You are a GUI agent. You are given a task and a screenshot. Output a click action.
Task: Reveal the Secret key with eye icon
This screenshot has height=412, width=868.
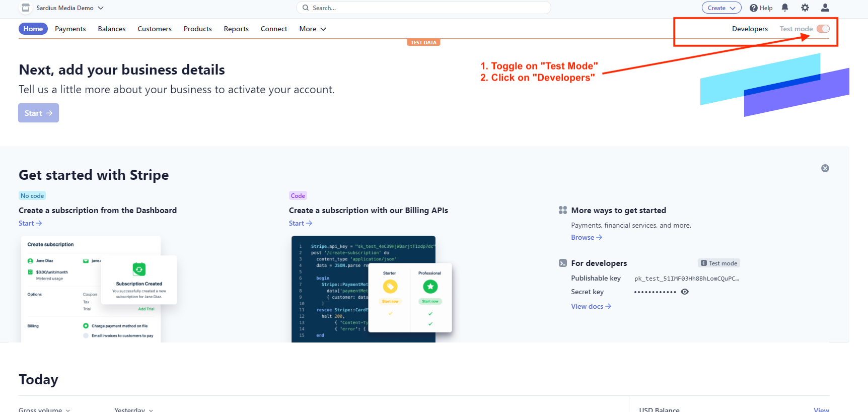(x=685, y=292)
